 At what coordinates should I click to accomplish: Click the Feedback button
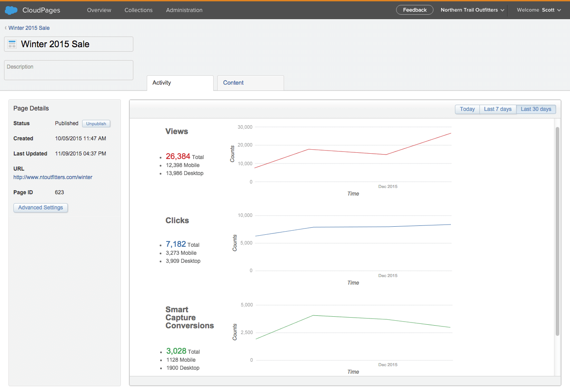[x=415, y=10]
